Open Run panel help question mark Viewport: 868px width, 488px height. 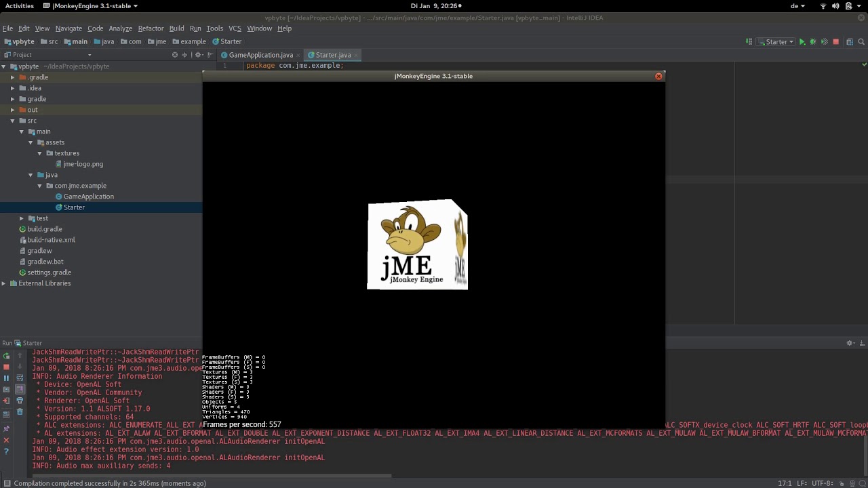pos(6,451)
